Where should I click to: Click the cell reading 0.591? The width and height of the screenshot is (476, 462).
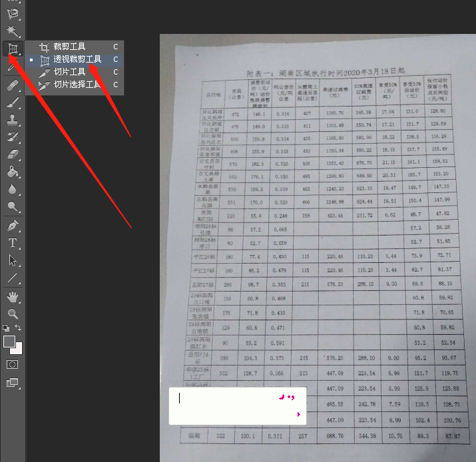coord(278,343)
